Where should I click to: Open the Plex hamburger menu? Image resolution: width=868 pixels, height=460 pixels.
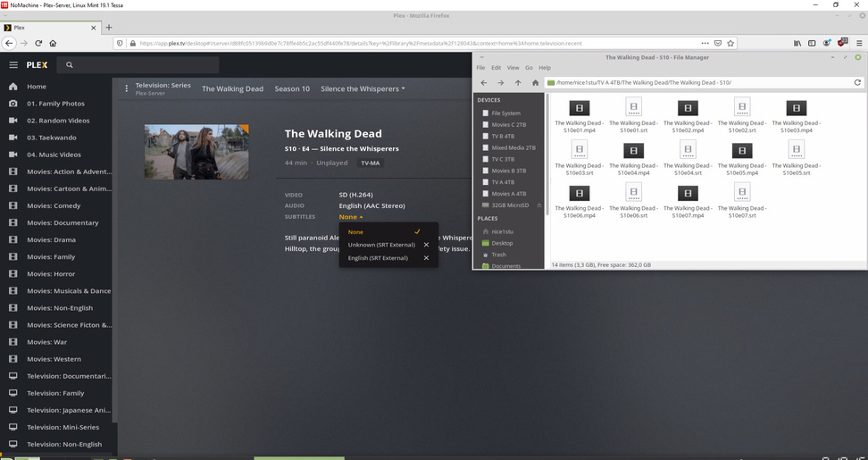click(x=13, y=65)
